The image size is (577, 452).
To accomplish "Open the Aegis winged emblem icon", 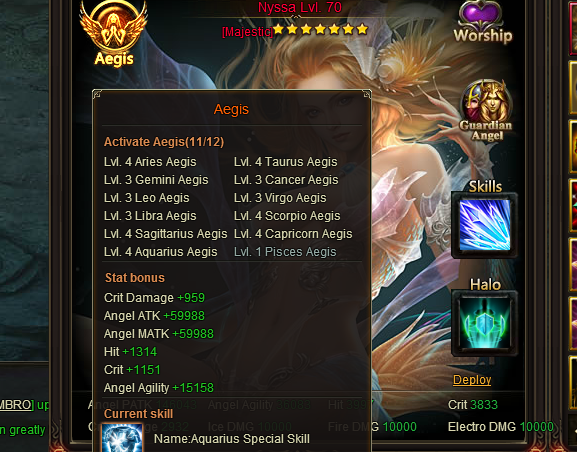I will [114, 35].
